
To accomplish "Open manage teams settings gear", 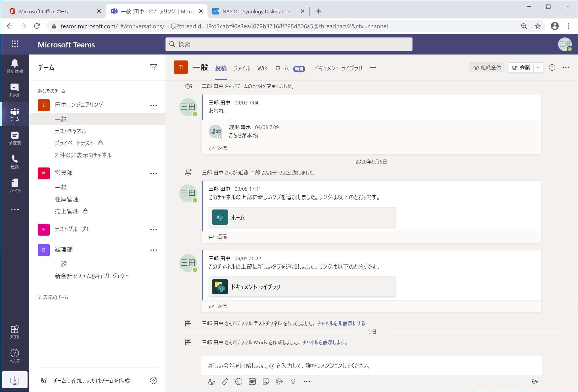I will 153,380.
